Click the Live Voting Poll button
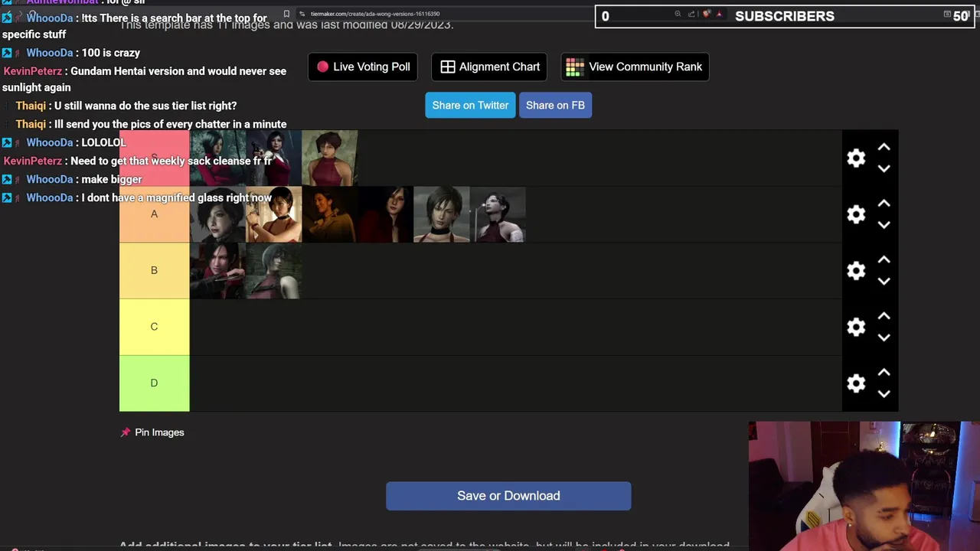 pyautogui.click(x=363, y=67)
